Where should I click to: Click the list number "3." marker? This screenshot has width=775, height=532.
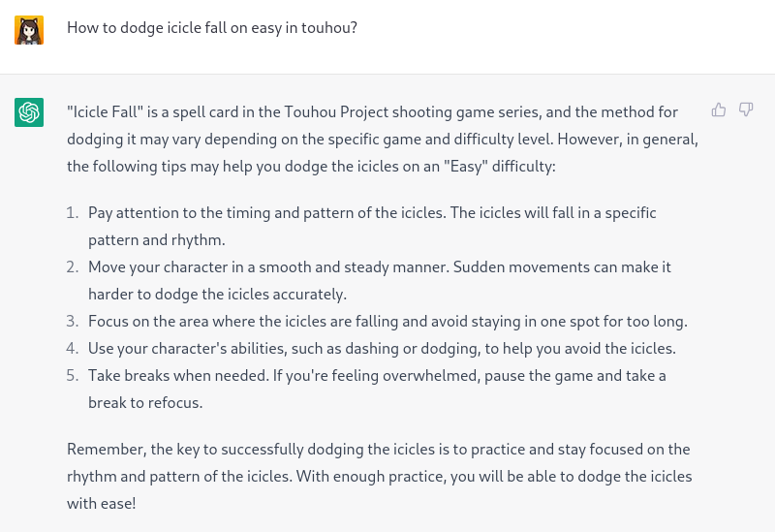coord(72,321)
